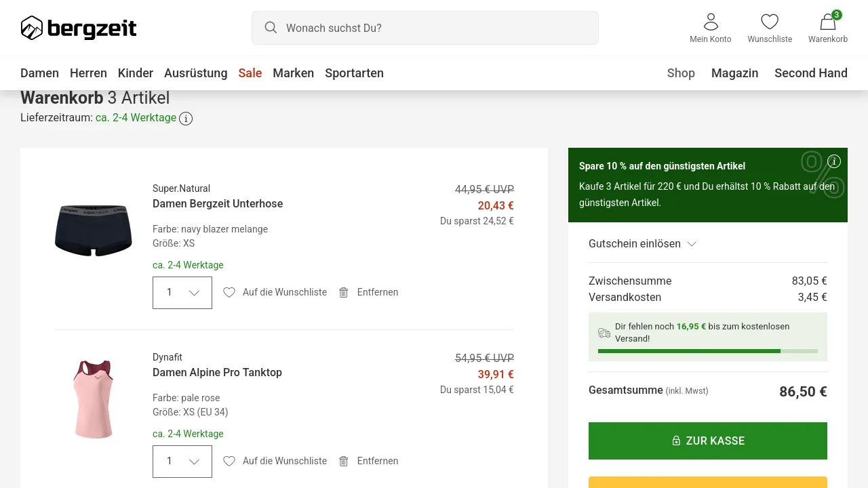Open Damen Alpine Pro Tanktop product link
The height and width of the screenshot is (488, 868).
[217, 373]
